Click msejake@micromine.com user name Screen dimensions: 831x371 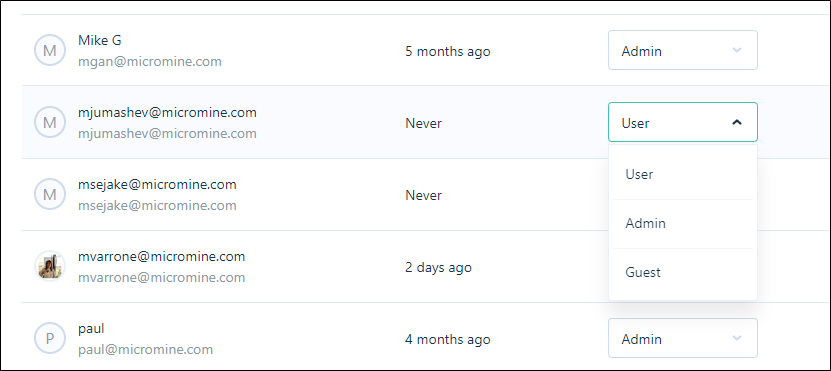[x=157, y=185]
